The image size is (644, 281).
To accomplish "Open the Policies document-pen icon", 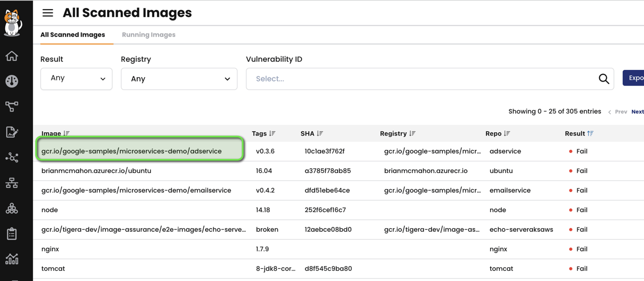I will [12, 132].
